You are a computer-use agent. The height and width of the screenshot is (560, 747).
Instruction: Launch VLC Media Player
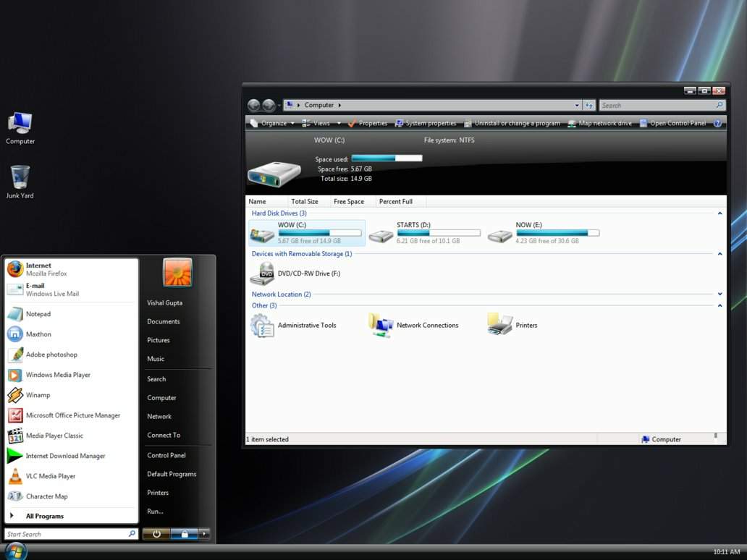click(72, 476)
